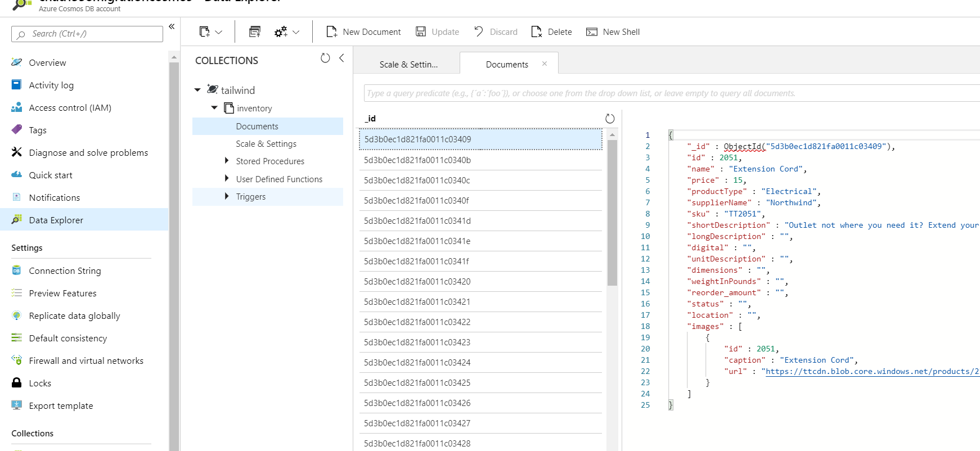Click the Delete document button
The width and height of the screenshot is (980, 451).
551,32
